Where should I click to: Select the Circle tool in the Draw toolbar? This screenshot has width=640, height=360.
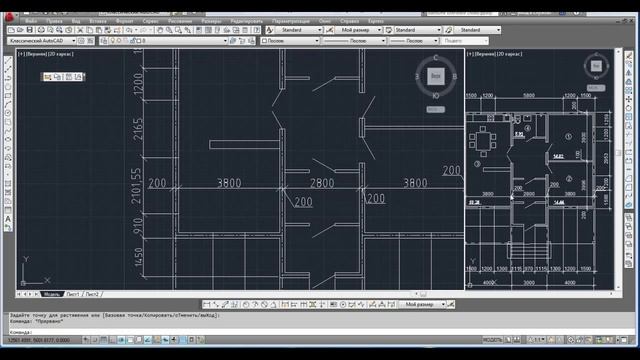coord(8,113)
